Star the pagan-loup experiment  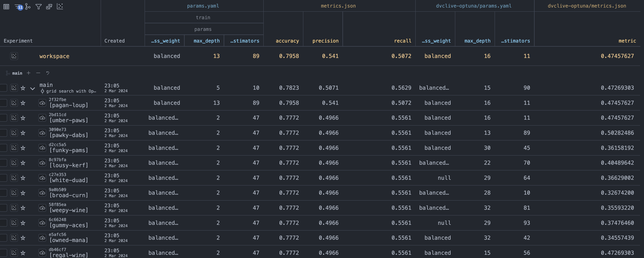point(23,103)
